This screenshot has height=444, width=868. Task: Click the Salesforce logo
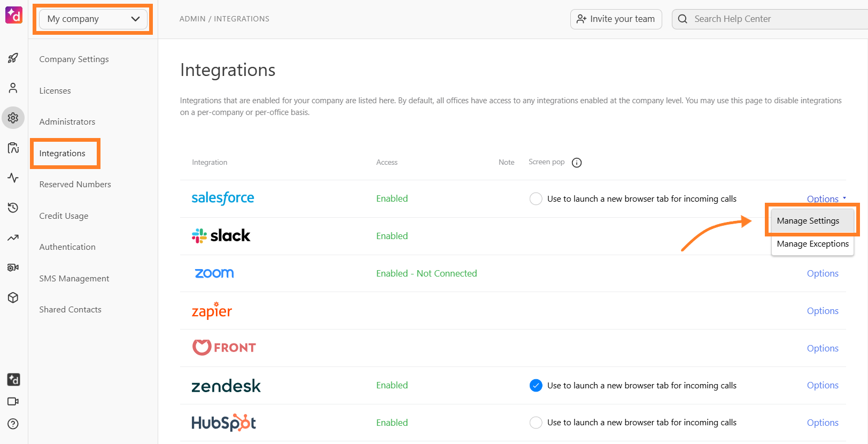click(x=223, y=198)
